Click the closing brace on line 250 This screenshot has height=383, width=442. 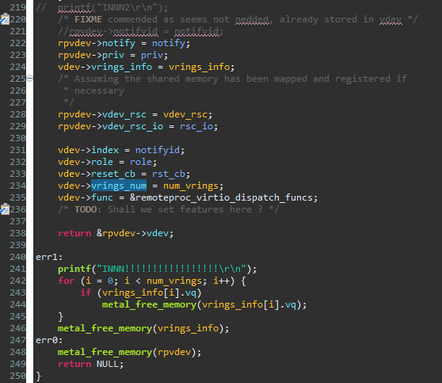[x=38, y=376]
